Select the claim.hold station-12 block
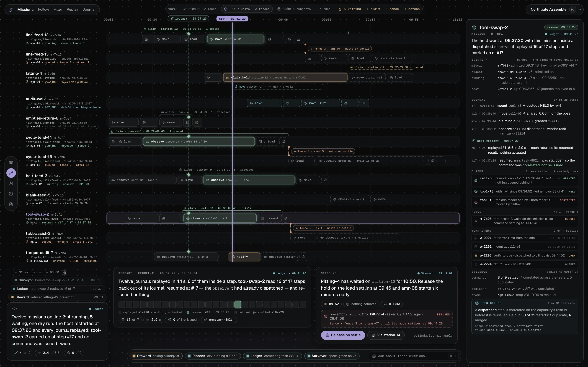This screenshot has width=588, height=367. pyautogui.click(x=285, y=78)
